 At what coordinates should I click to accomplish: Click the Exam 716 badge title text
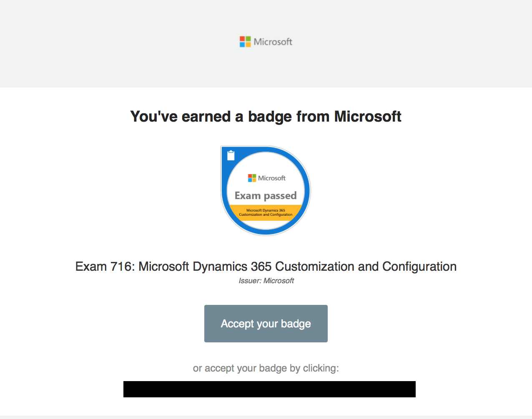click(x=266, y=267)
